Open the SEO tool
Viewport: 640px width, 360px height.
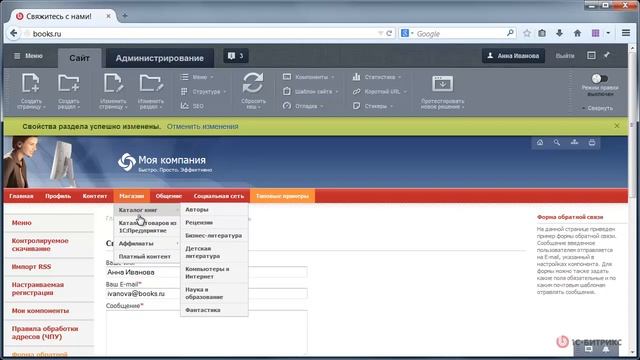(192, 106)
